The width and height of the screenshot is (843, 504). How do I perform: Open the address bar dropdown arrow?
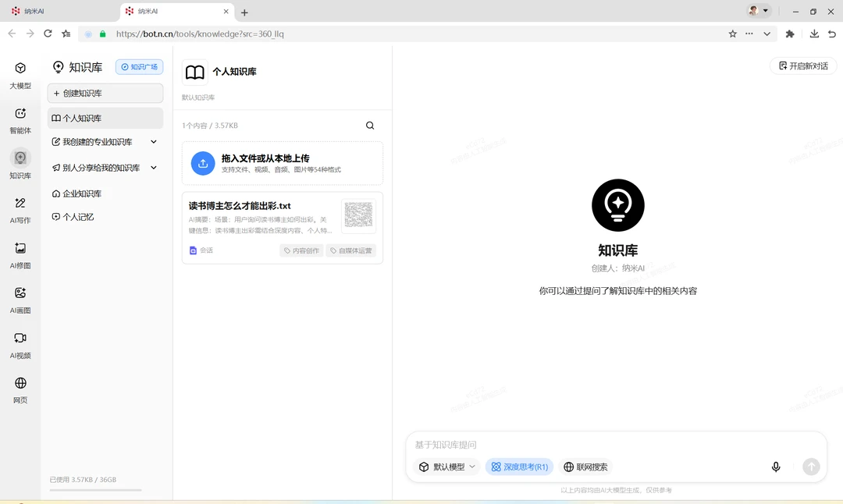click(x=767, y=34)
